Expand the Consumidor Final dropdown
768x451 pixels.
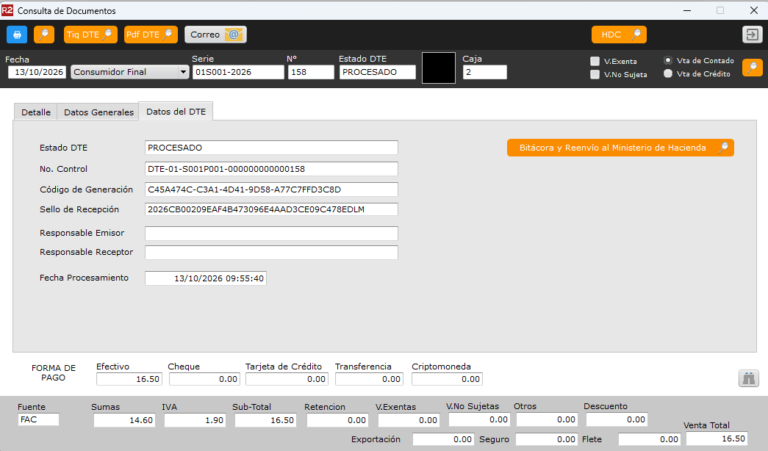click(x=183, y=72)
